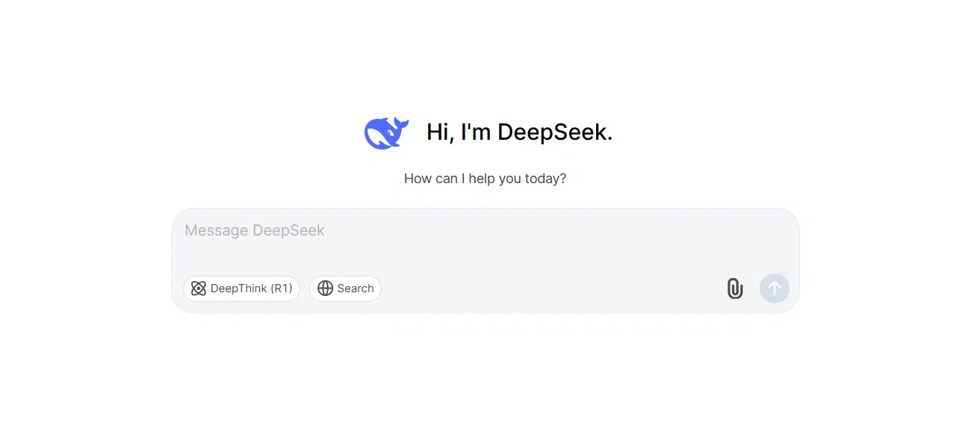This screenshot has width=980, height=438.
Task: Select the upward arrow send icon
Action: coord(775,289)
